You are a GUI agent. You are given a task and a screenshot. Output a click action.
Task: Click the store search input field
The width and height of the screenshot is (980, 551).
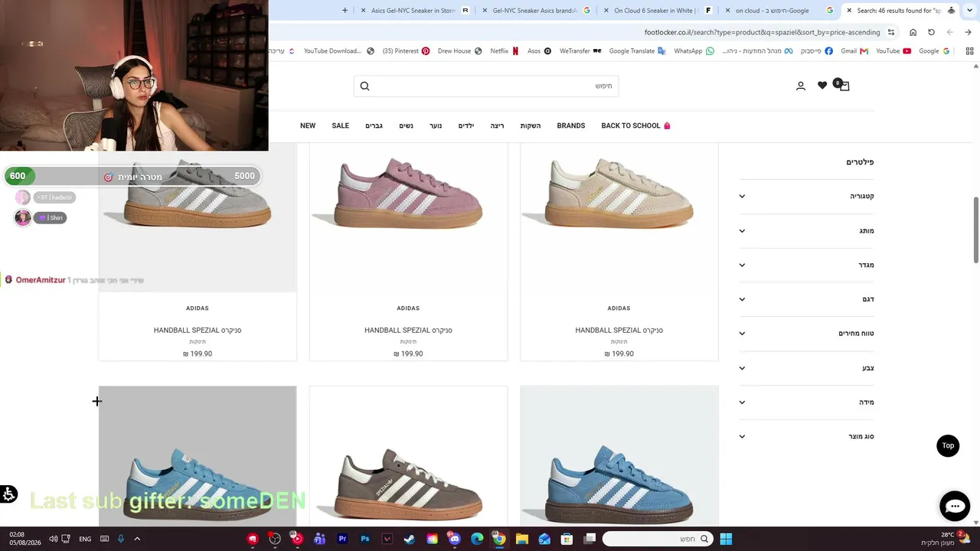(x=486, y=86)
